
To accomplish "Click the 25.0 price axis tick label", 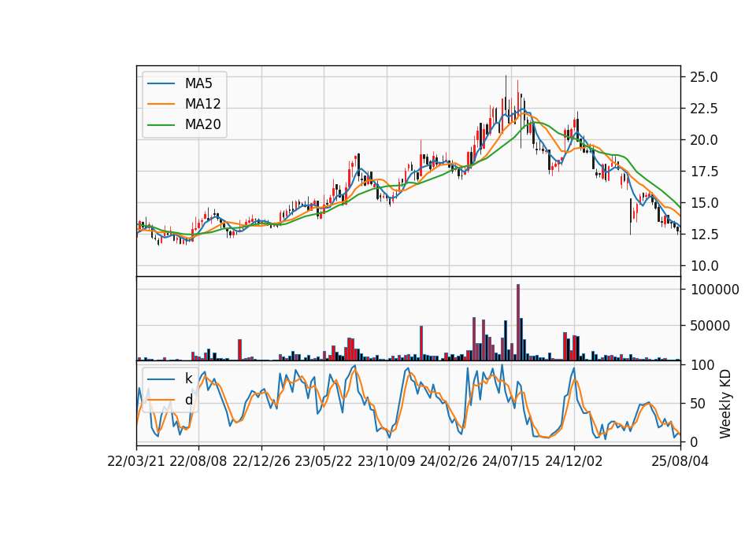I will pos(704,77).
